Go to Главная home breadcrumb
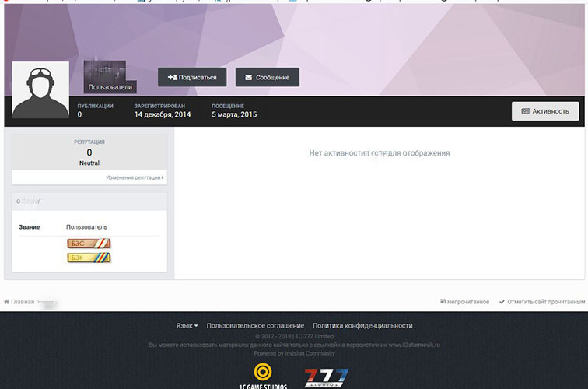The width and height of the screenshot is (588, 389). pyautogui.click(x=19, y=302)
